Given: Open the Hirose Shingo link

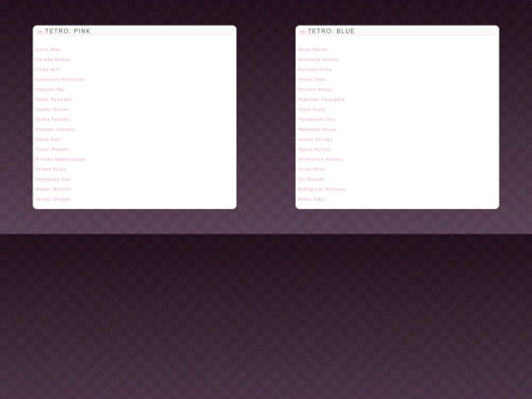Looking at the screenshot, I should point(315,139).
